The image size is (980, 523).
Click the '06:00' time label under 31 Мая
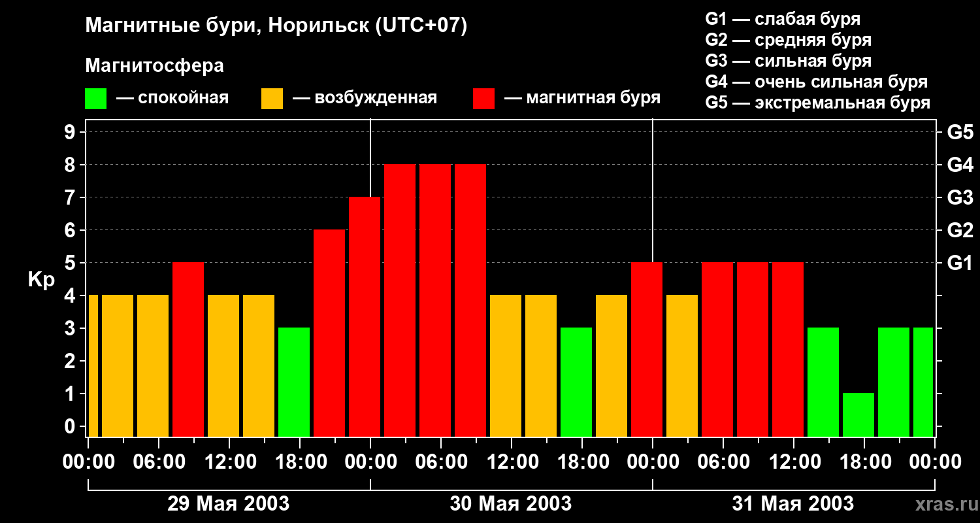tap(724, 462)
